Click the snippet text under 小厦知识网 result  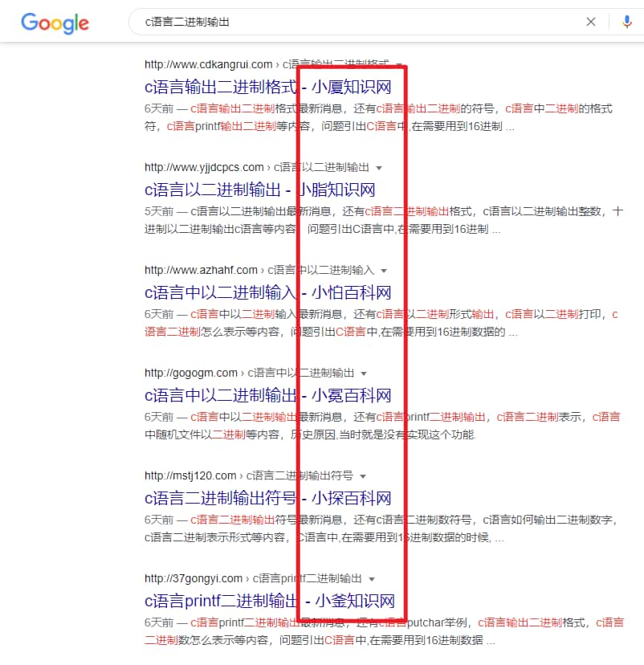(x=378, y=117)
